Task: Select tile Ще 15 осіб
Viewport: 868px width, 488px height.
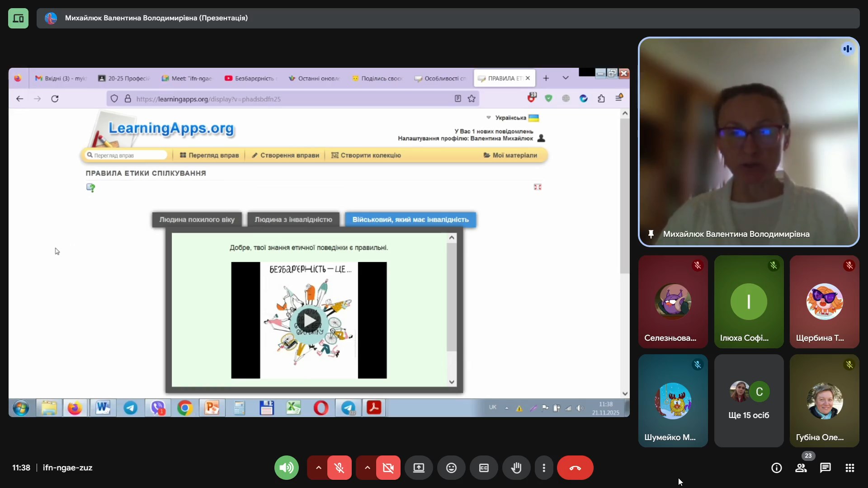Action: [749, 401]
